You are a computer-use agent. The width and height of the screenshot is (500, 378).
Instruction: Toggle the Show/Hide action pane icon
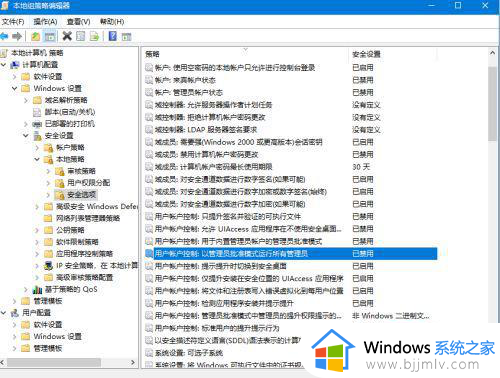[126, 36]
